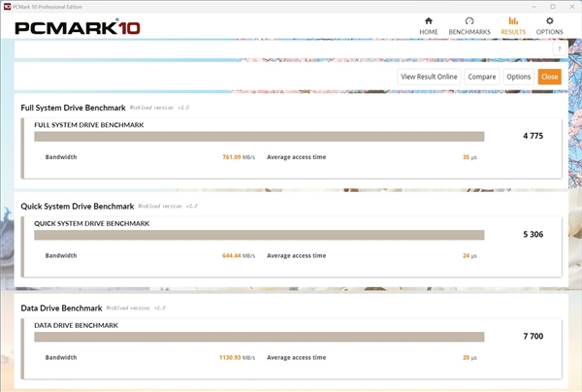The width and height of the screenshot is (582, 392).
Task: Click the Compare button
Action: [x=482, y=77]
